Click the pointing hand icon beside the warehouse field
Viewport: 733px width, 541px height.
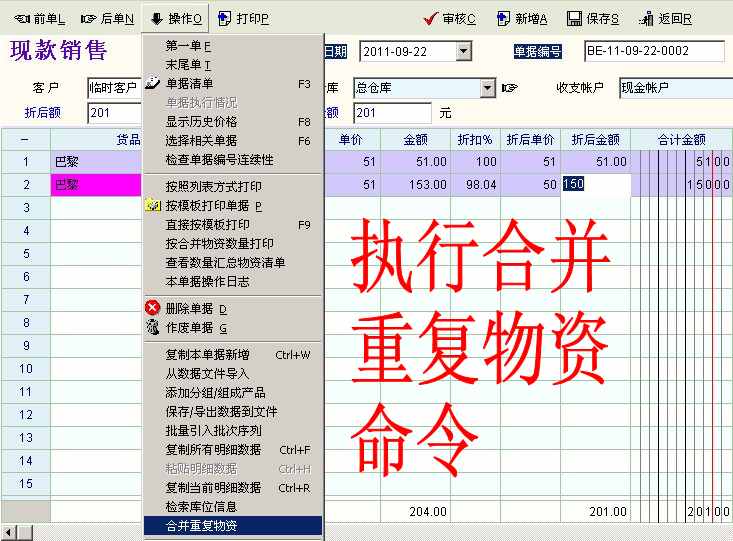pyautogui.click(x=510, y=88)
